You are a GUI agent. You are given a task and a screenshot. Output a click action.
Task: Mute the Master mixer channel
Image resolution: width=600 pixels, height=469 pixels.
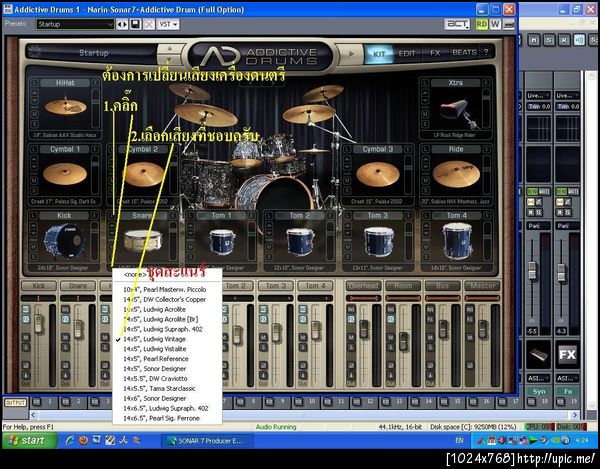[x=470, y=337]
